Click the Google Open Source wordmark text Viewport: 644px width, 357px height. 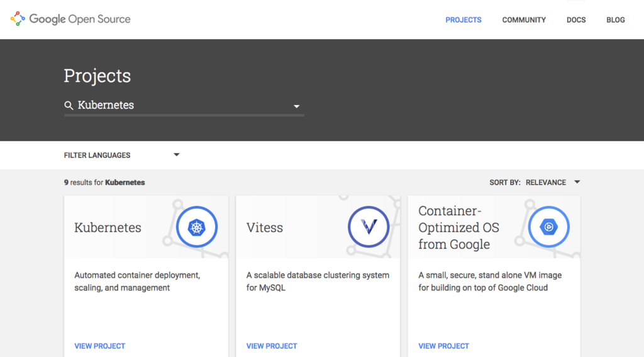[x=80, y=20]
